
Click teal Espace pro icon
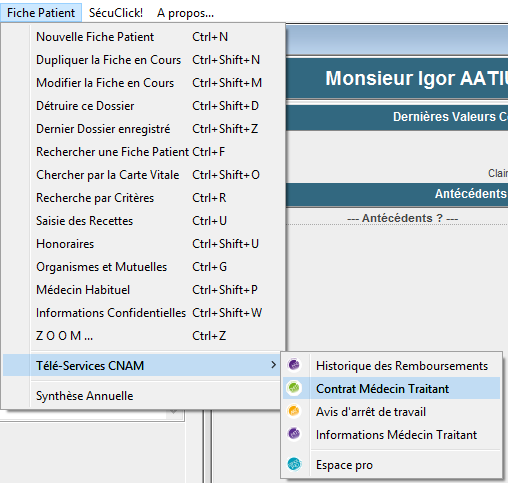pyautogui.click(x=294, y=464)
